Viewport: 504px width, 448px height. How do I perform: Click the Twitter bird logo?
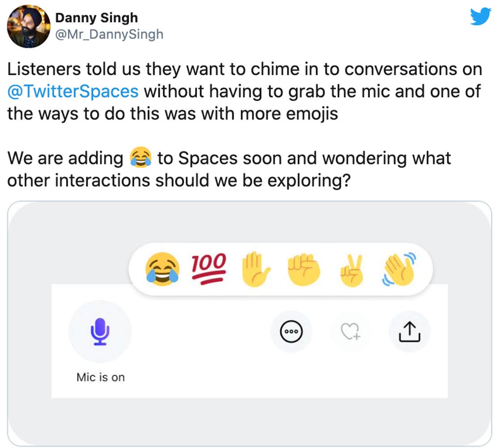480,17
